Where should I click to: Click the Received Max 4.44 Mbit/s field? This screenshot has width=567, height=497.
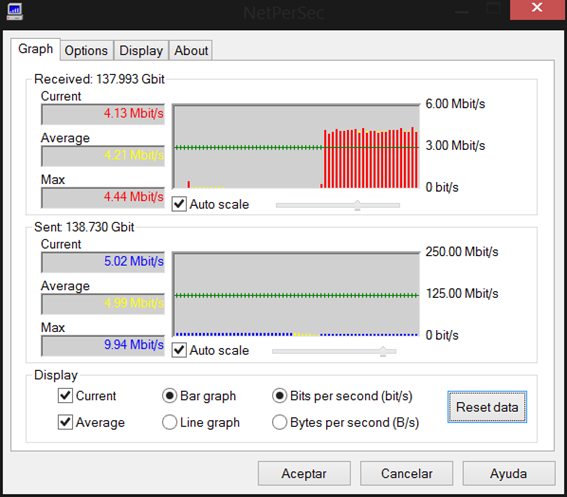click(x=103, y=197)
